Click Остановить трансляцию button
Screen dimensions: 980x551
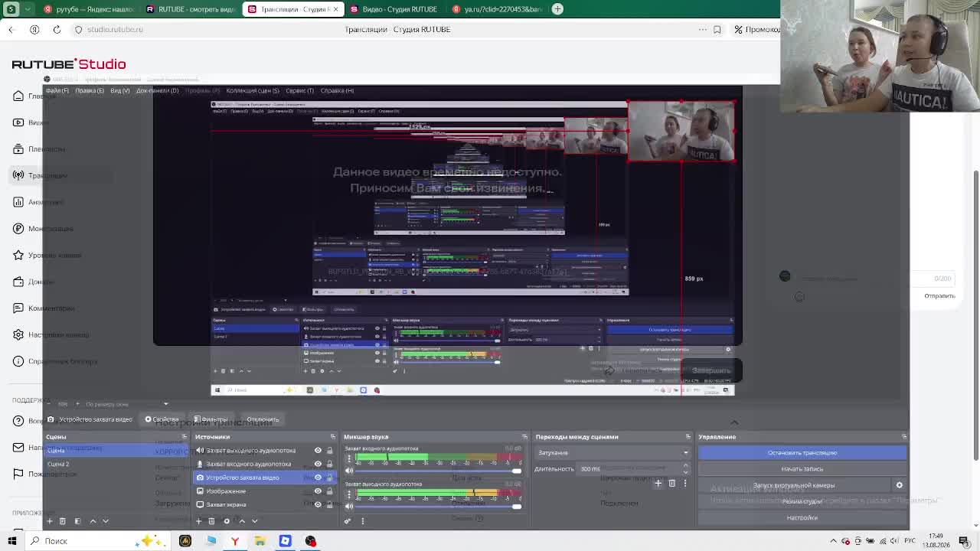[x=802, y=453]
